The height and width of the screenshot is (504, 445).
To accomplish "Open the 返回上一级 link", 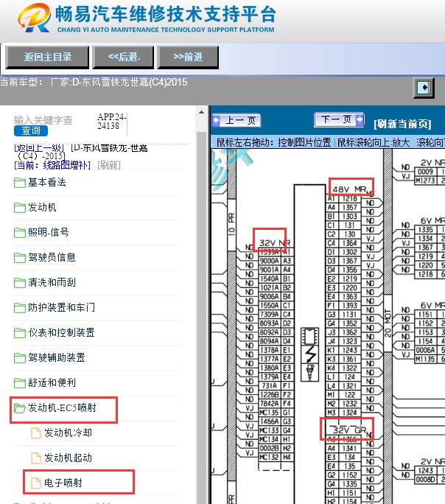I will (39, 148).
